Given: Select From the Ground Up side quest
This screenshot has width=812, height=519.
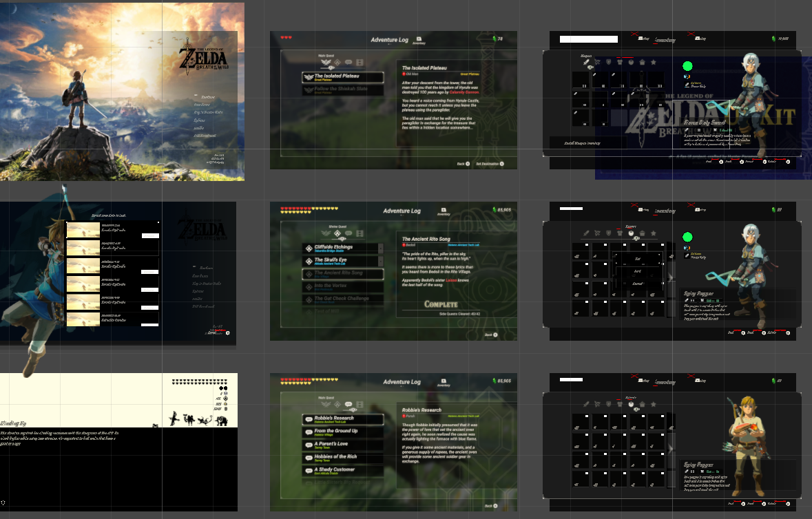Looking at the screenshot, I should point(343,432).
